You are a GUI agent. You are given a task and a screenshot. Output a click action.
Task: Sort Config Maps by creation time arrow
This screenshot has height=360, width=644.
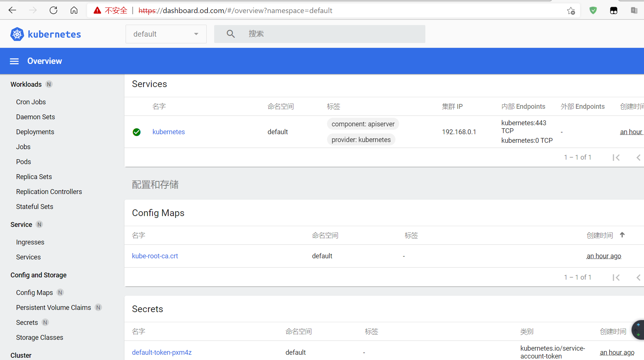click(622, 235)
